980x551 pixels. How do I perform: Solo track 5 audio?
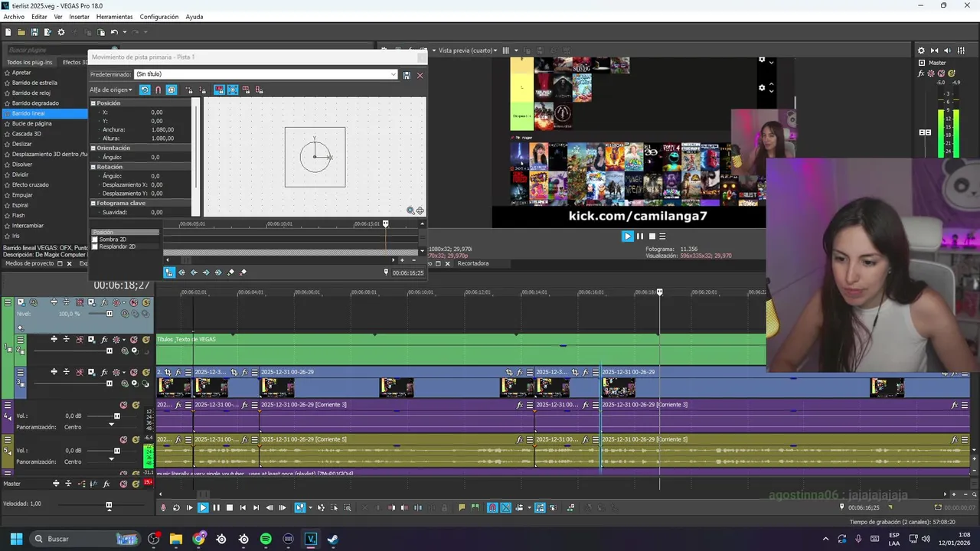click(x=136, y=440)
